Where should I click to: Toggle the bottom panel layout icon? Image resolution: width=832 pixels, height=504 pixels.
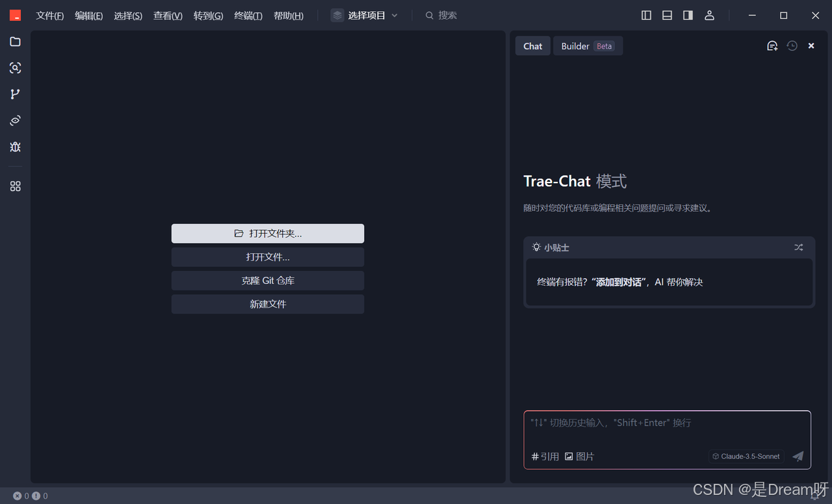(667, 16)
